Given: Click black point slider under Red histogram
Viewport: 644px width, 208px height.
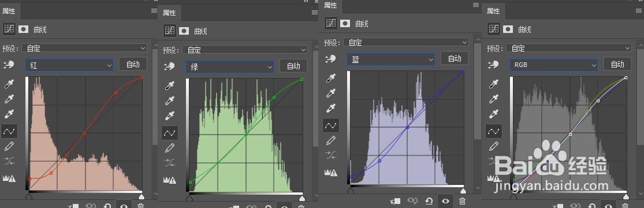Looking at the screenshot, I should click(29, 196).
